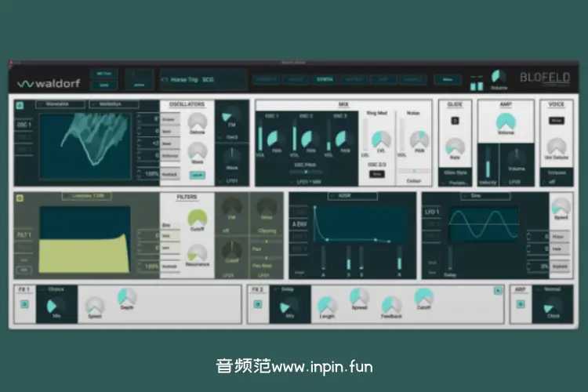The height and width of the screenshot is (392, 588).
Task: Click the oscillator Detune knob
Action: (x=198, y=122)
